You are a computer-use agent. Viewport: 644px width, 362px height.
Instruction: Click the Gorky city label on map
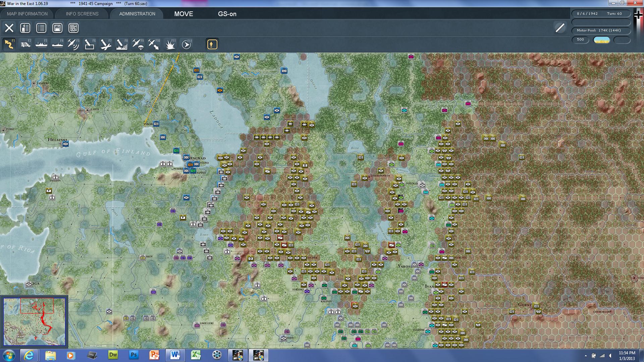tap(525, 304)
